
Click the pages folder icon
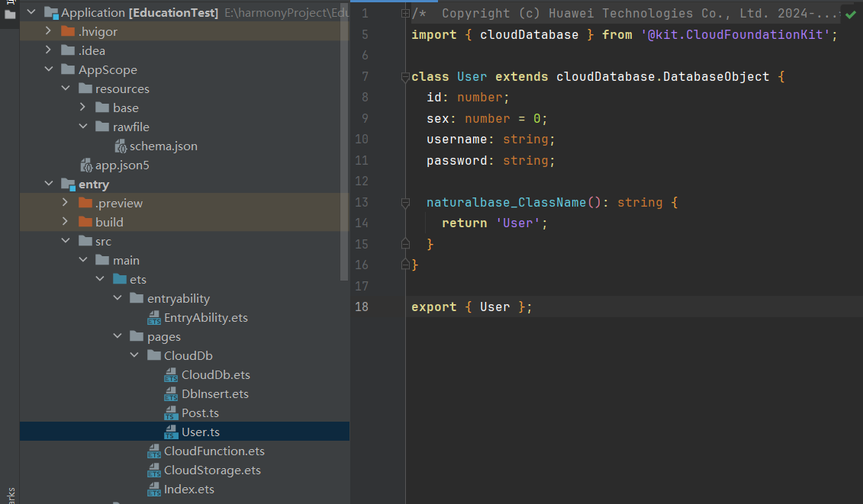pyautogui.click(x=137, y=336)
